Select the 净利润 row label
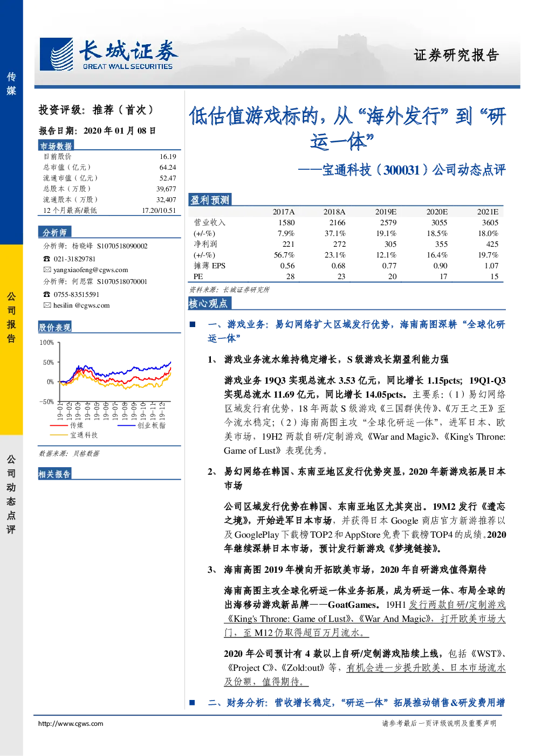Screen dimensions: 535x756 pyautogui.click(x=205, y=244)
